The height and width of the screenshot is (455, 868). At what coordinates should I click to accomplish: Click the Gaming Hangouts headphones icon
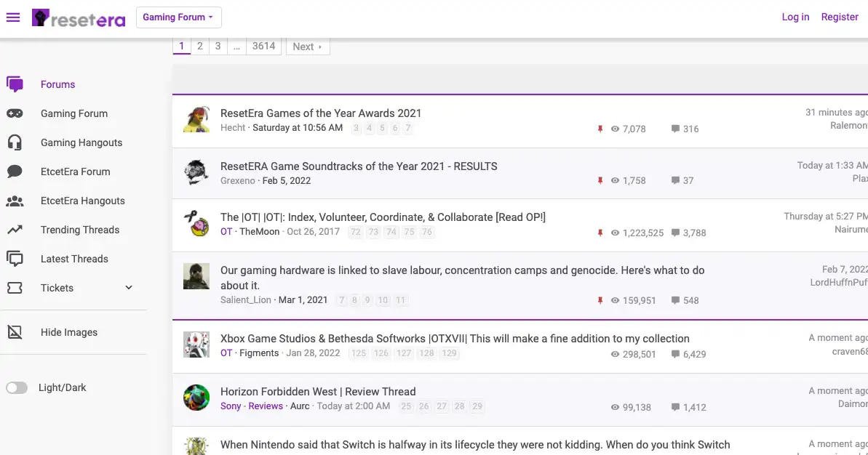(x=15, y=142)
